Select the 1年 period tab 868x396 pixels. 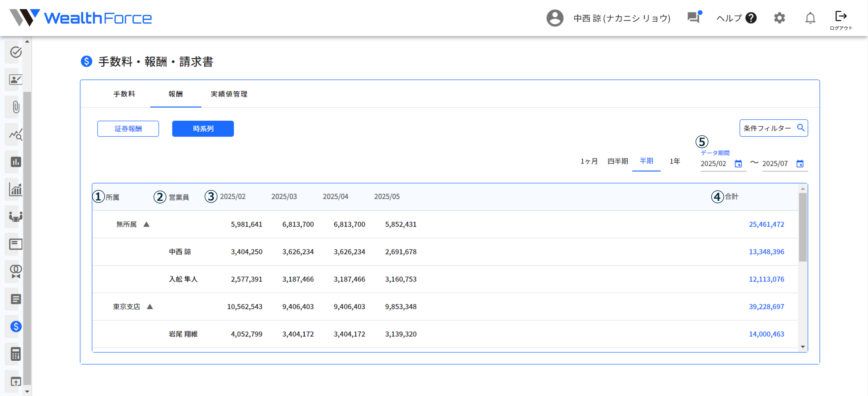675,161
